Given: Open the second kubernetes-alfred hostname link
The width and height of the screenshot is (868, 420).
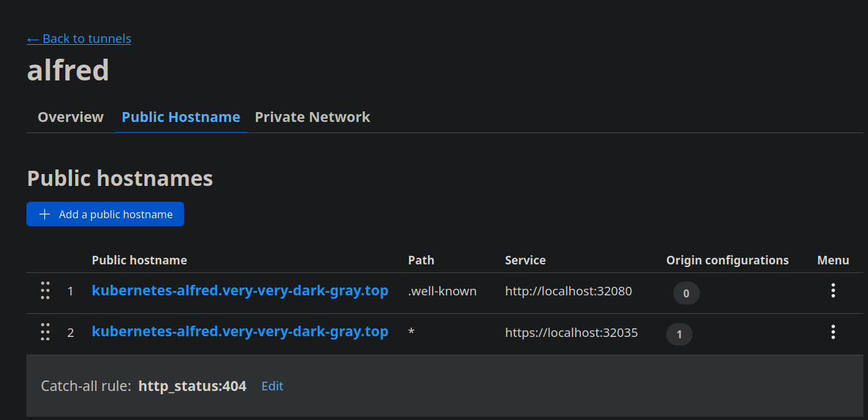Looking at the screenshot, I should coord(239,332).
